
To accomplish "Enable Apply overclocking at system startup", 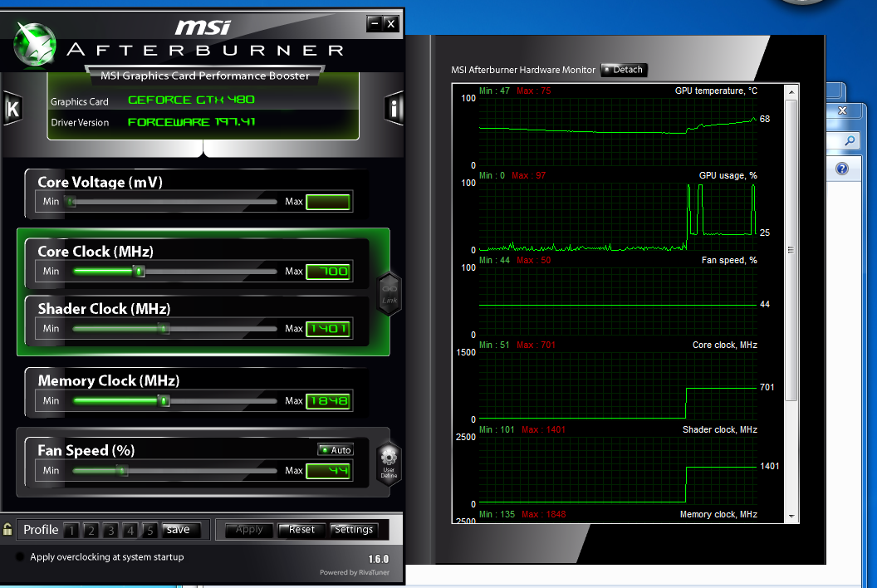I will point(20,556).
